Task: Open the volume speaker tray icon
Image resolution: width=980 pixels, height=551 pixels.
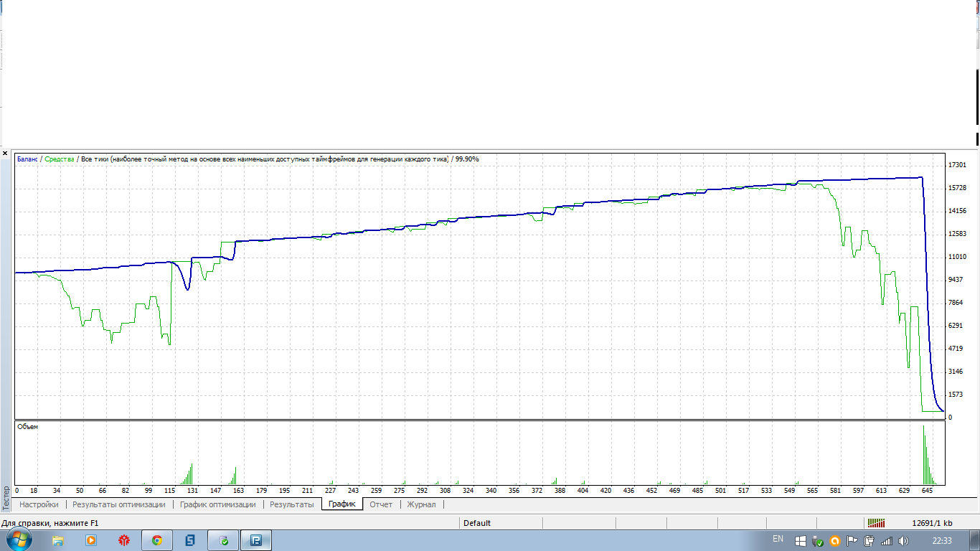Action: tap(904, 541)
